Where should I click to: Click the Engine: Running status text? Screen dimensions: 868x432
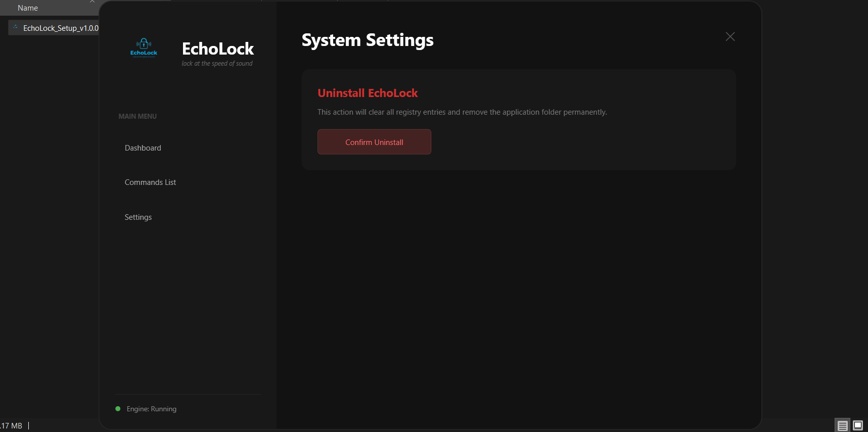152,409
